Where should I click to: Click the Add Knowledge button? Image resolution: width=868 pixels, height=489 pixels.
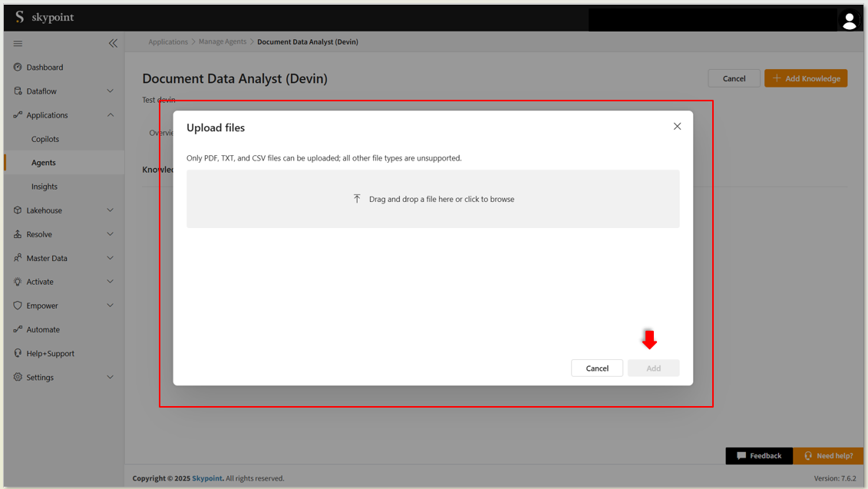805,78
